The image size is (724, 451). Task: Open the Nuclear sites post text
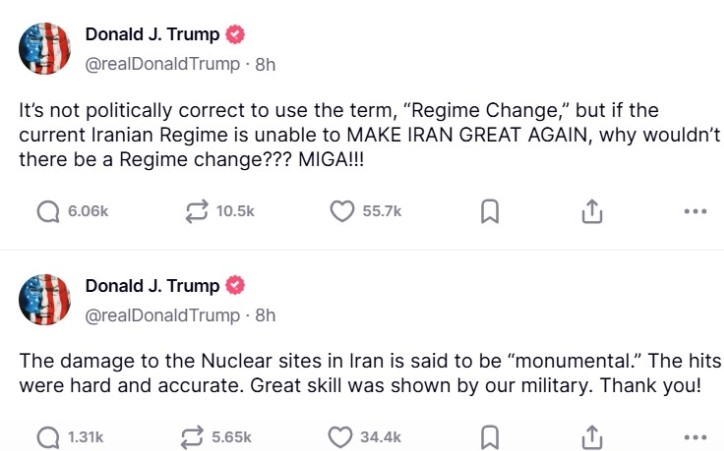(x=360, y=374)
